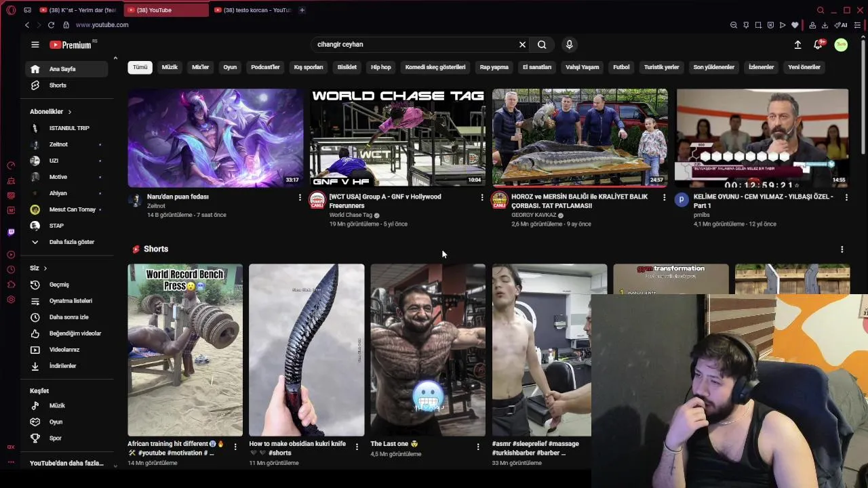Switch to the 'testo korcan' tab
Screen dimensions: 868x488
tap(253, 10)
